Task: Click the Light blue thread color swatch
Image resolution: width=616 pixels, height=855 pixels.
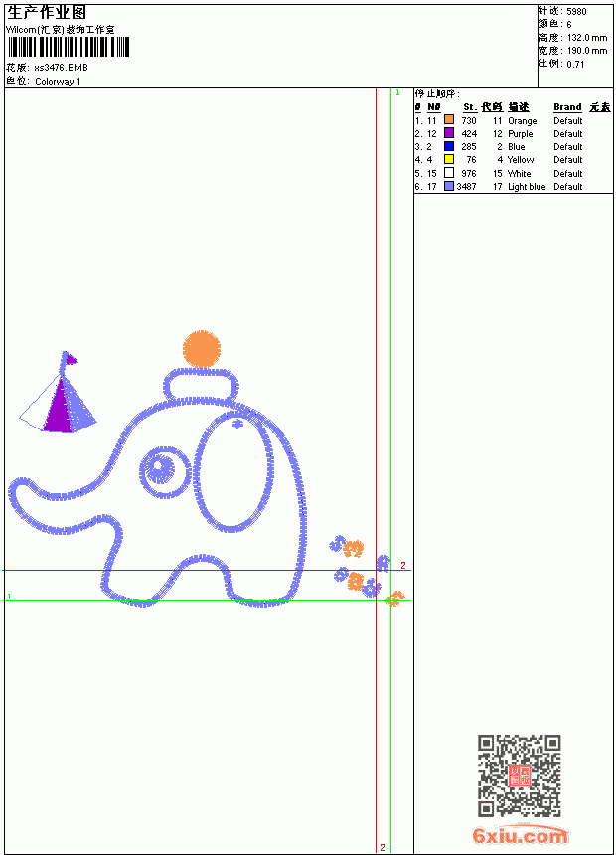Action: pos(449,186)
